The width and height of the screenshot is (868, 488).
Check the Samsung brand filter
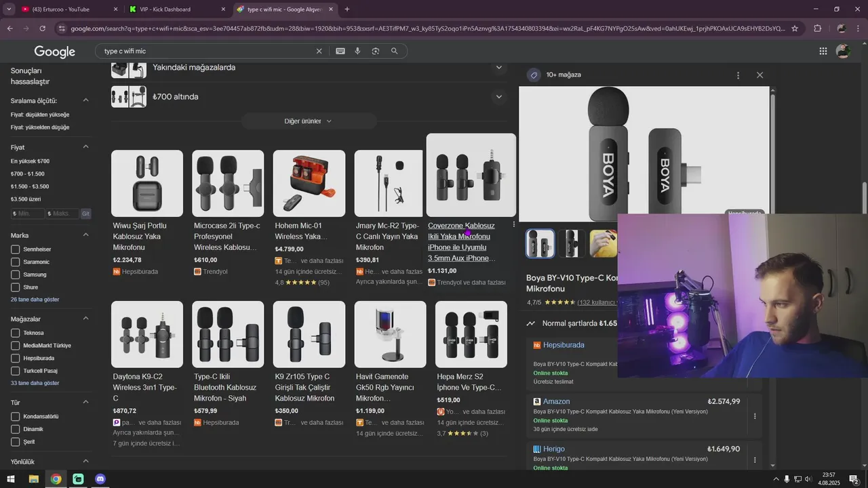pos(15,274)
